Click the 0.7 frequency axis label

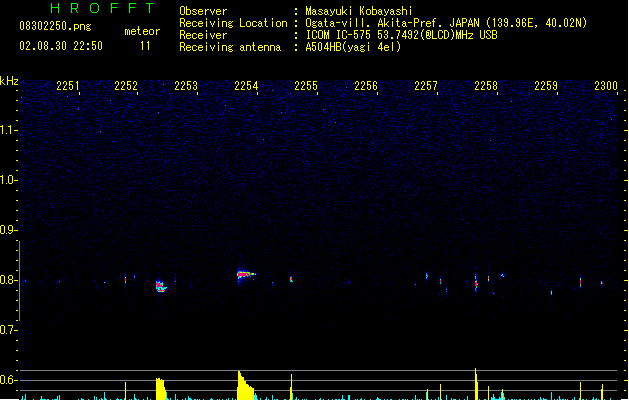coord(9,330)
